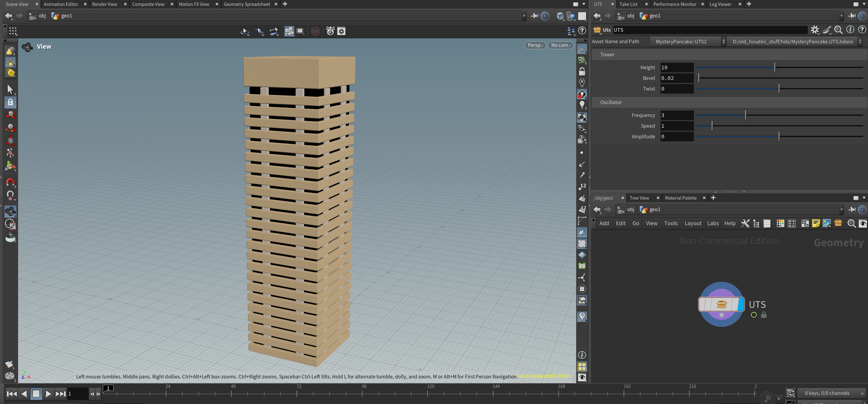Open the Persp viewport dropdown
This screenshot has width=868, height=404.
tap(535, 45)
